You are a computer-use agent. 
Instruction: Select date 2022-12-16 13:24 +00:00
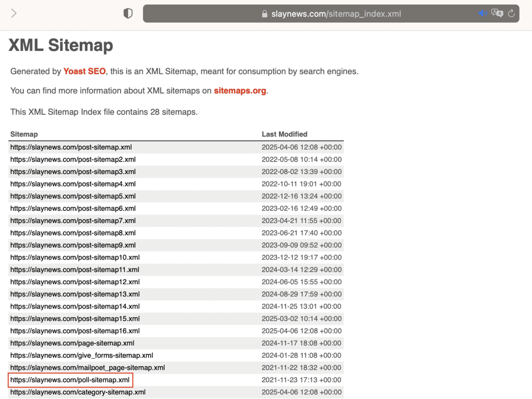(302, 196)
